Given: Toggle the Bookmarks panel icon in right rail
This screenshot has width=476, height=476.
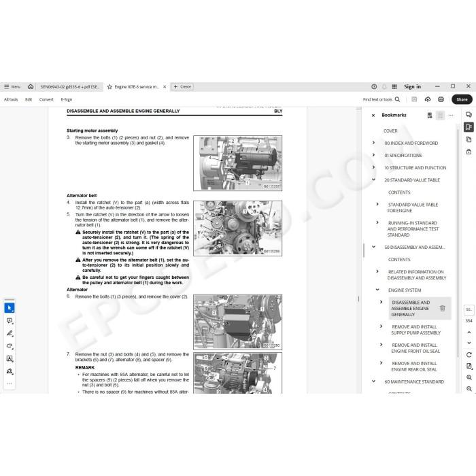Looking at the screenshot, I should click(469, 127).
